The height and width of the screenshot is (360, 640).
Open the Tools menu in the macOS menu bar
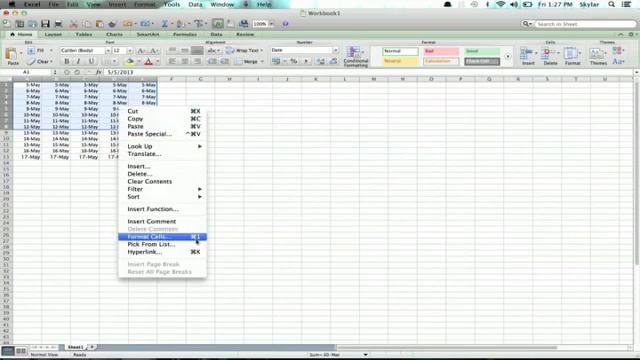click(172, 4)
